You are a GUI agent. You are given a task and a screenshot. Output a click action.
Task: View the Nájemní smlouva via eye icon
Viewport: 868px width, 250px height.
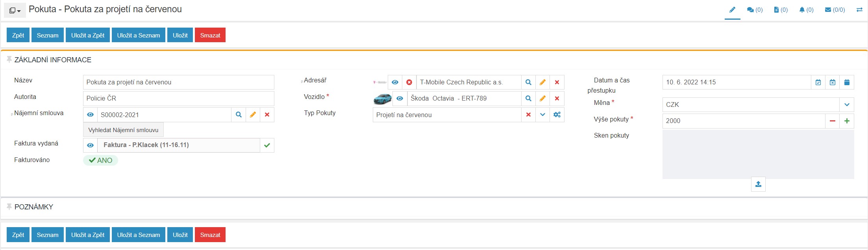tap(90, 115)
